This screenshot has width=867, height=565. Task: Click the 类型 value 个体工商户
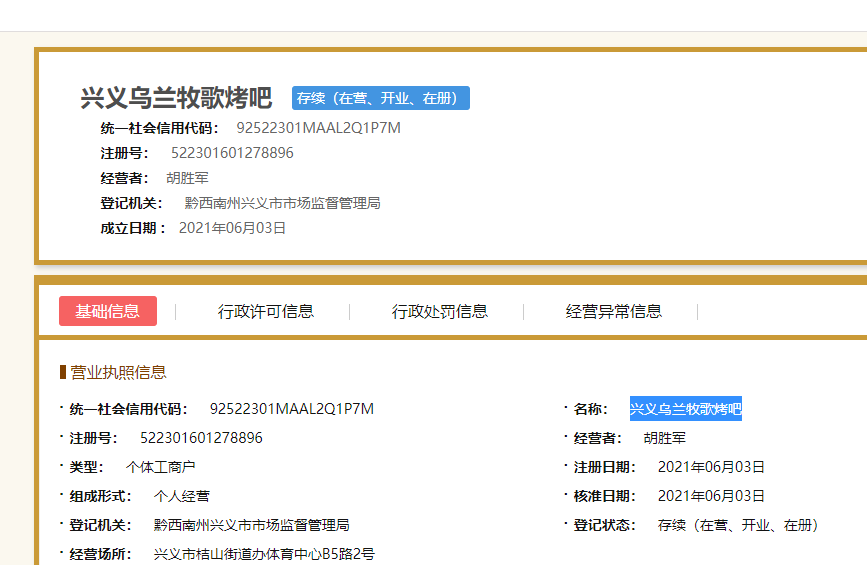click(160, 467)
